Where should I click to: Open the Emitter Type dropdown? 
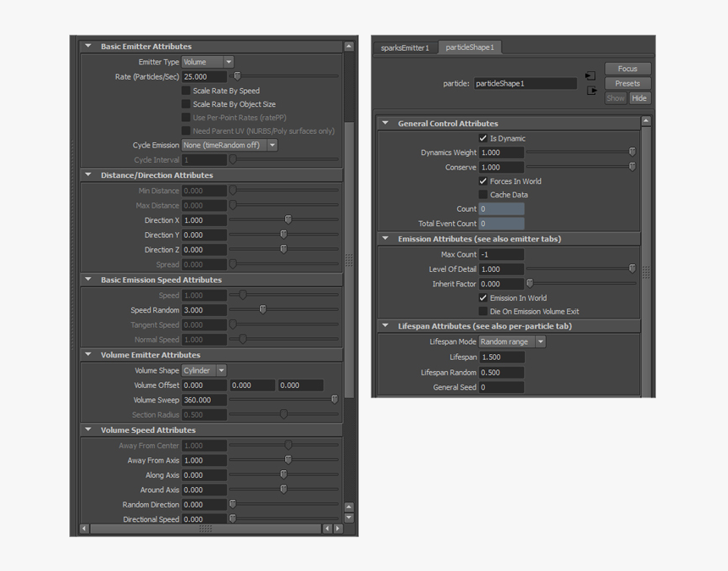(x=206, y=61)
